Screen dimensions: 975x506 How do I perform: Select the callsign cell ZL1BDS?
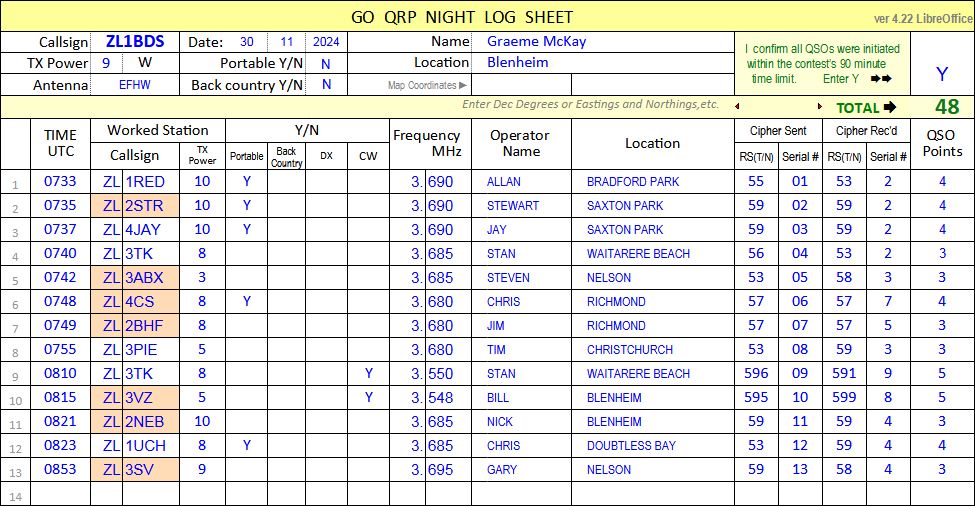(x=135, y=42)
